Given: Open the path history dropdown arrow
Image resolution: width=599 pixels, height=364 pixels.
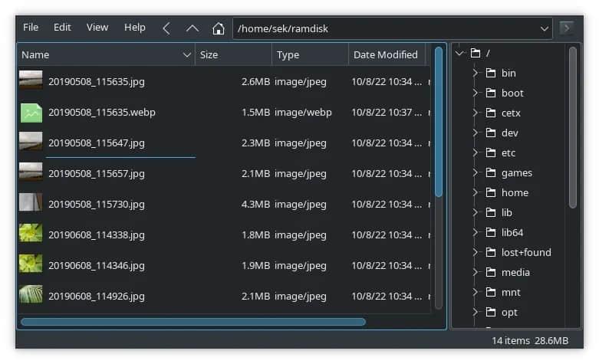Looking at the screenshot, I should tap(545, 28).
